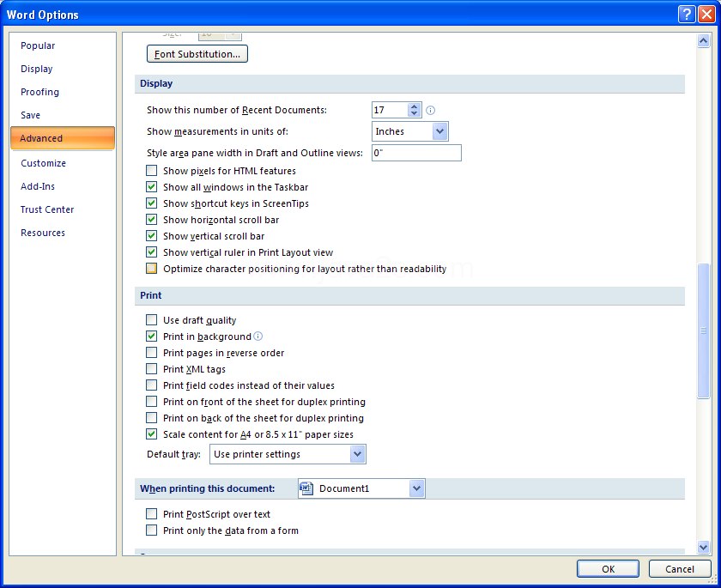Viewport: 721px width, 588px height.
Task: Toggle Show vertical scroll bar checkbox
Action: pos(151,236)
